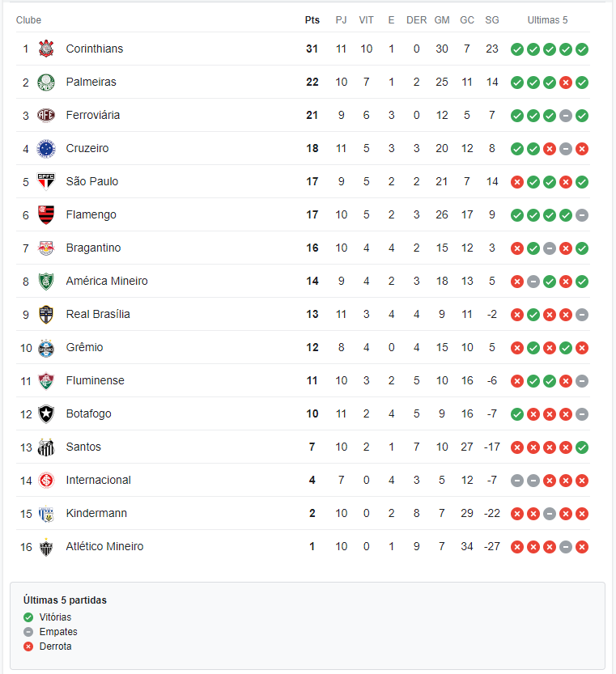Image resolution: width=616 pixels, height=674 pixels.
Task: Click the Palmeiras club crest
Action: [x=46, y=82]
